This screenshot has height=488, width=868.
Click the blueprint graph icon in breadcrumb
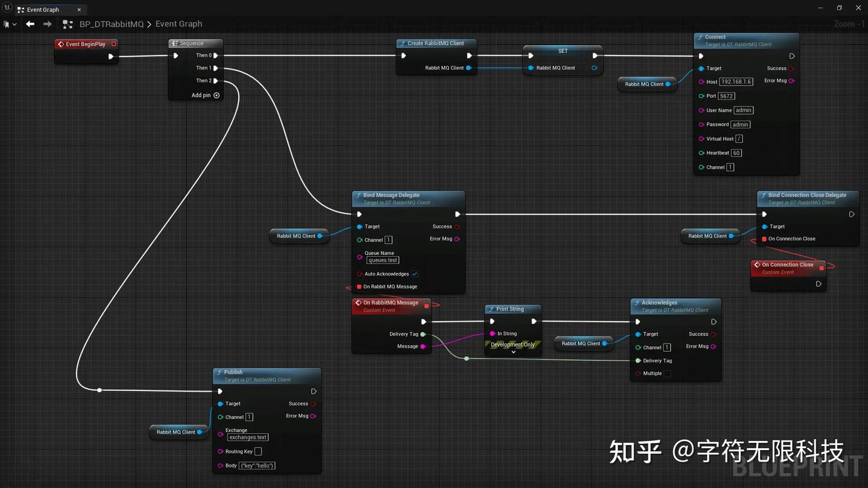(x=68, y=24)
